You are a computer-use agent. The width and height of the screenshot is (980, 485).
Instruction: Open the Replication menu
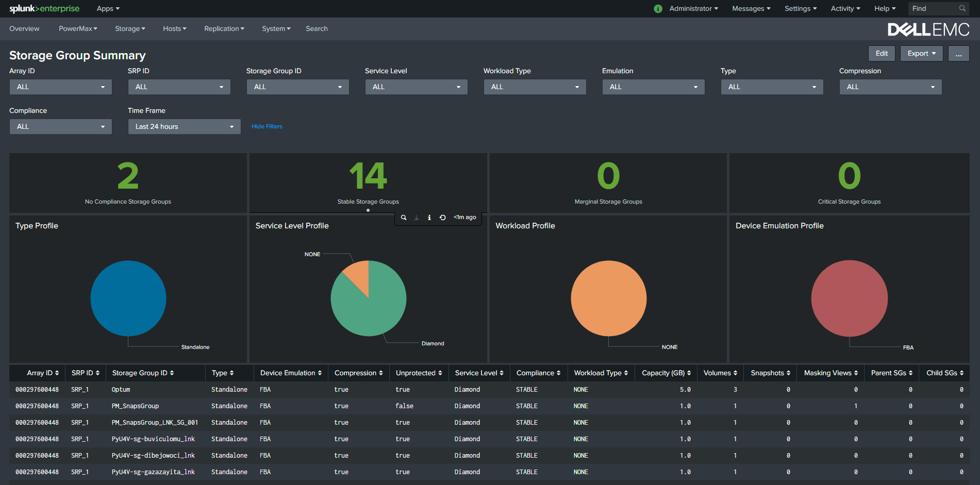point(224,28)
